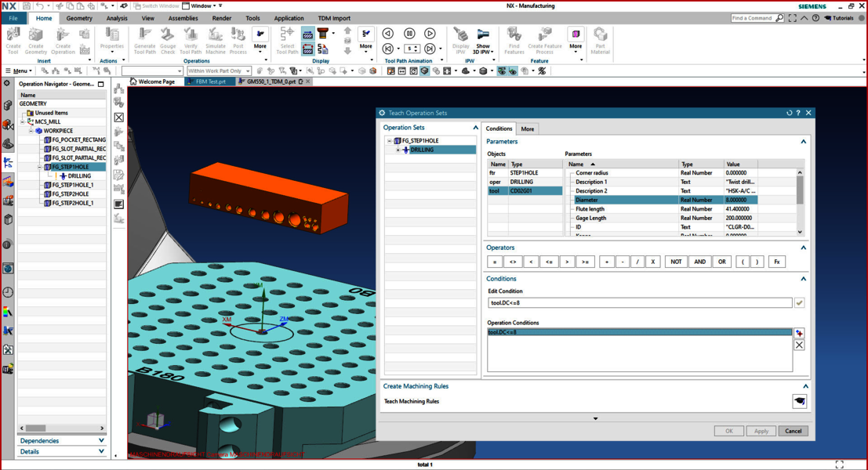Click the Post Process icon
This screenshot has width=868, height=470.
(238, 41)
